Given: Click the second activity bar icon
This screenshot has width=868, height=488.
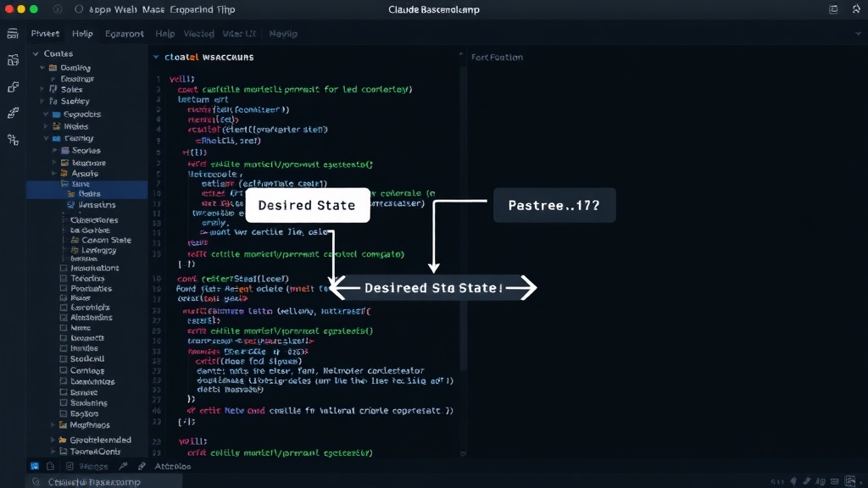Looking at the screenshot, I should tap(14, 60).
